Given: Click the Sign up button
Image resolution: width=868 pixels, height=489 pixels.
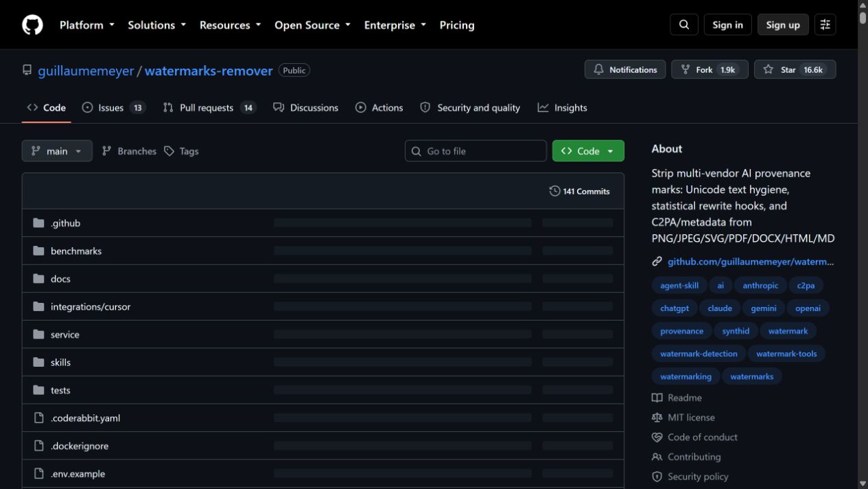Looking at the screenshot, I should (783, 25).
